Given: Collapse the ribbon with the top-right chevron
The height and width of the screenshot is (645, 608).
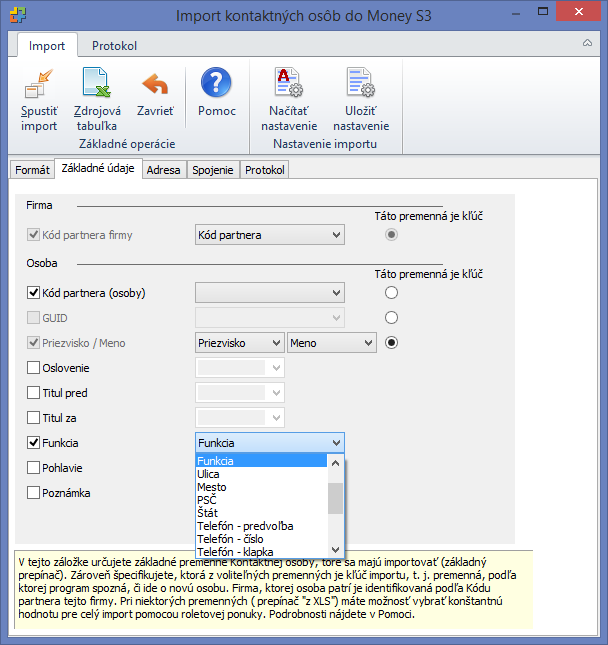Looking at the screenshot, I should tap(587, 43).
